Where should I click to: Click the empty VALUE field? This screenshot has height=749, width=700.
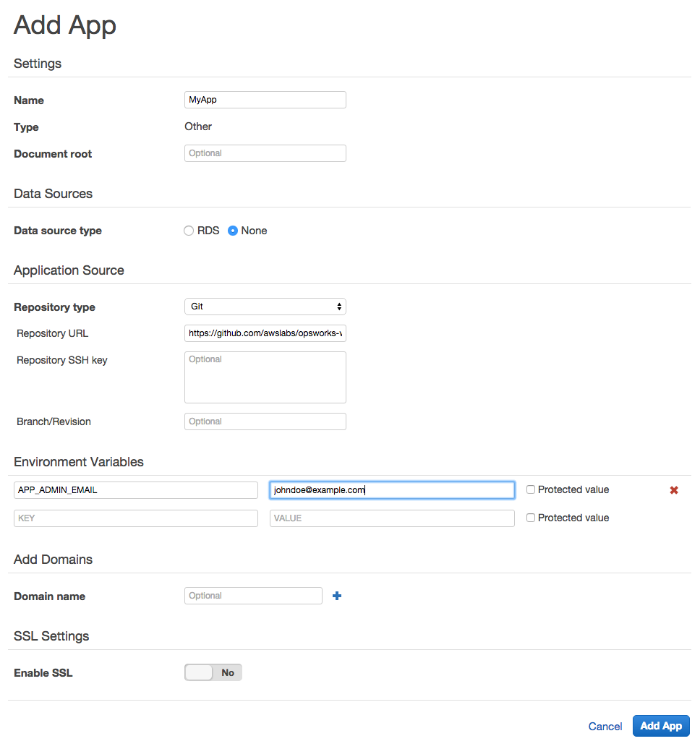tap(392, 518)
